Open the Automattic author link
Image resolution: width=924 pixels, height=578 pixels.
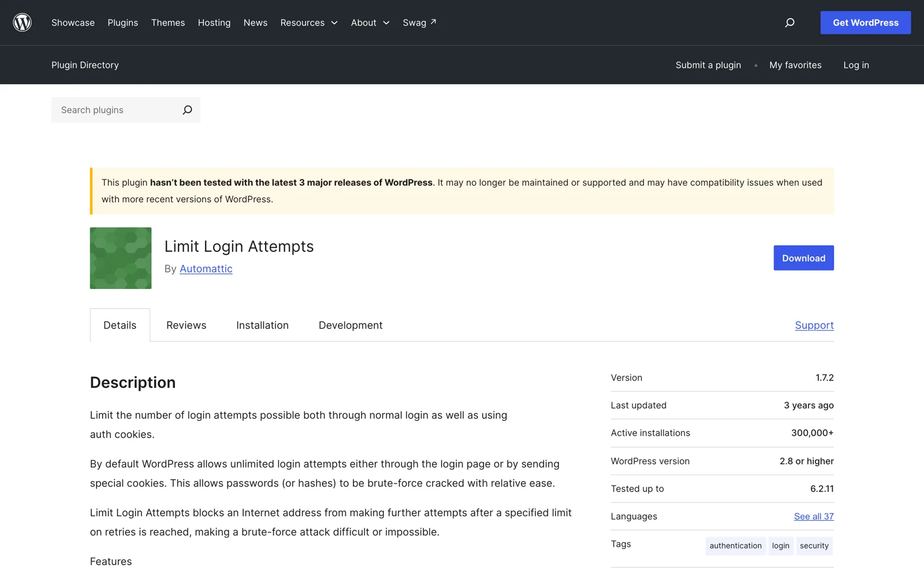tap(206, 269)
